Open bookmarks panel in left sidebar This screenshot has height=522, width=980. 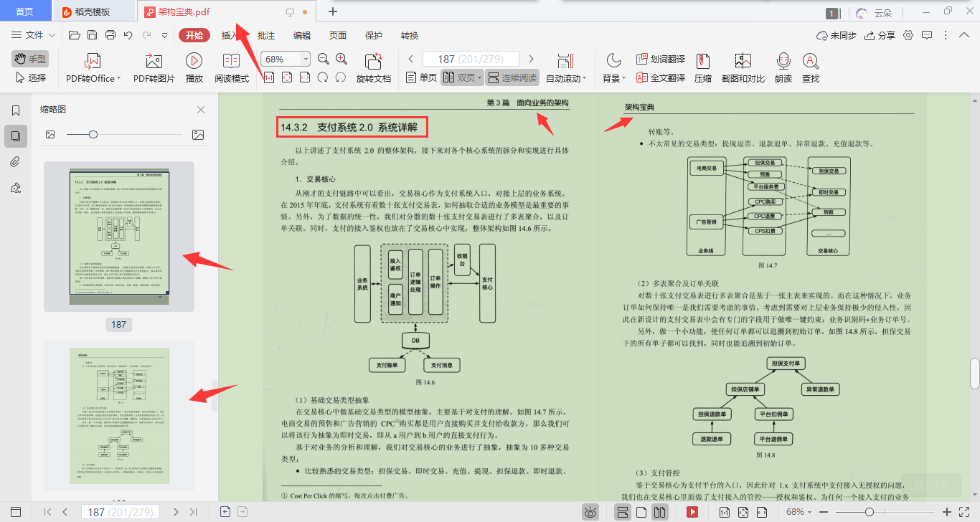15,110
